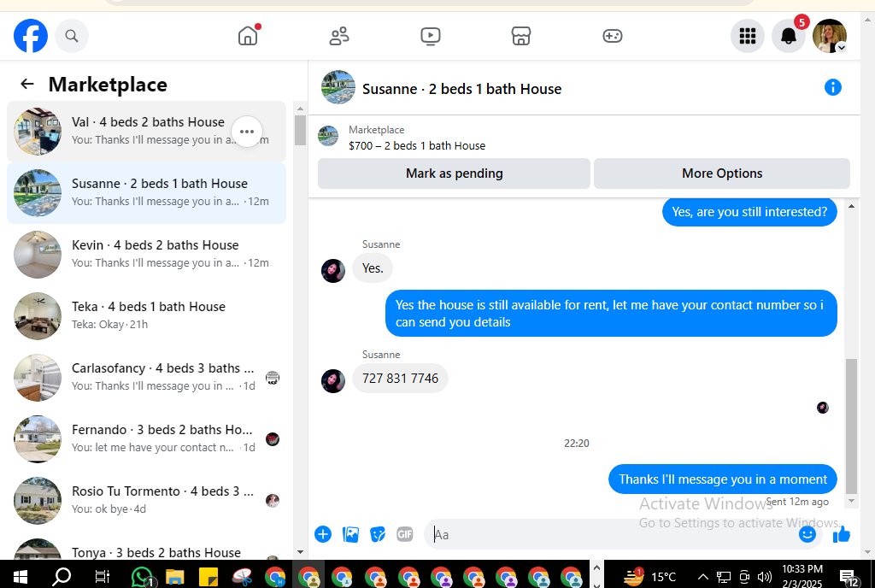Click the chat header listing thumbnail

(x=338, y=87)
